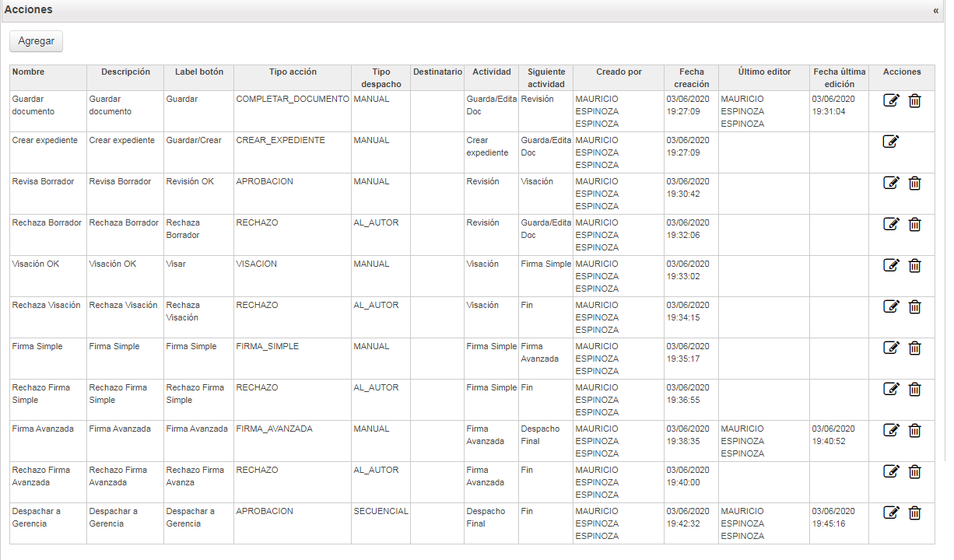954x560 pixels.
Task: Click the Fecha creación column header
Action: click(691, 78)
